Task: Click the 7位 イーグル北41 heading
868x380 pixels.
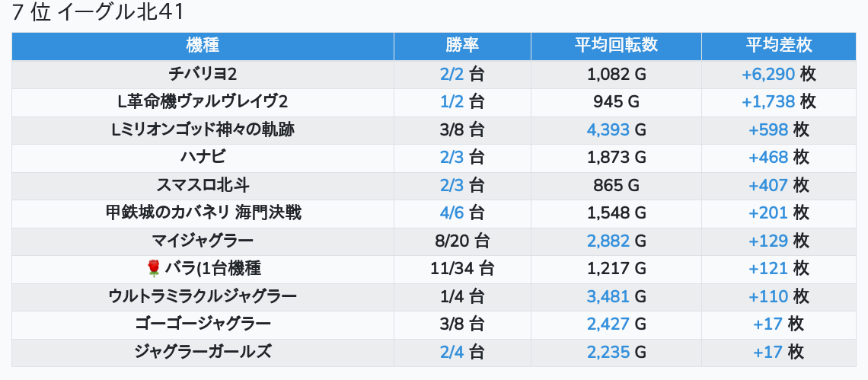Action: 99,13
